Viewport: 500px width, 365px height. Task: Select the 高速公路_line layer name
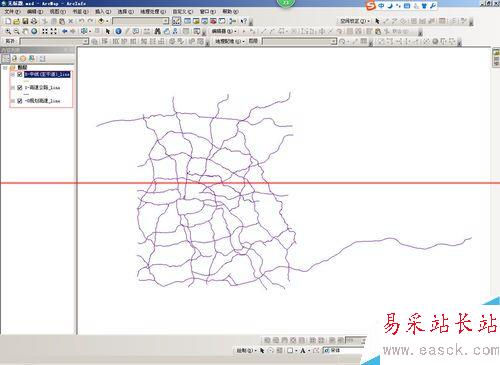pos(42,88)
